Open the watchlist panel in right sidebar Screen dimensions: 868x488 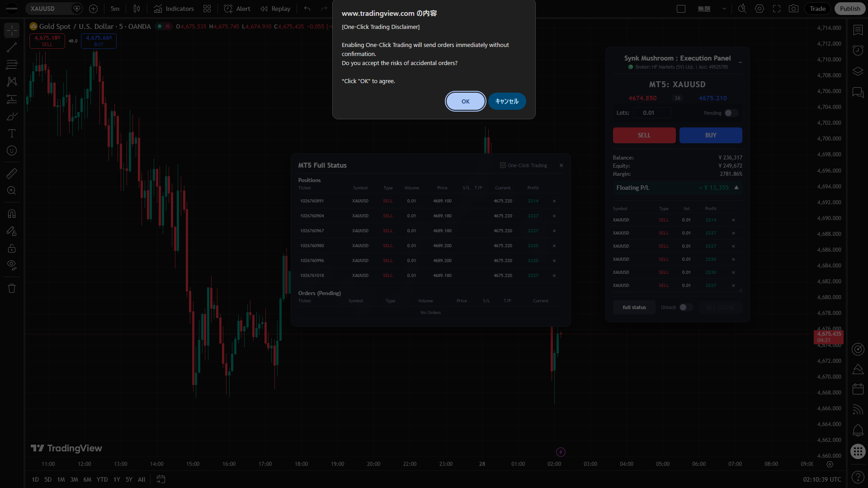[858, 30]
